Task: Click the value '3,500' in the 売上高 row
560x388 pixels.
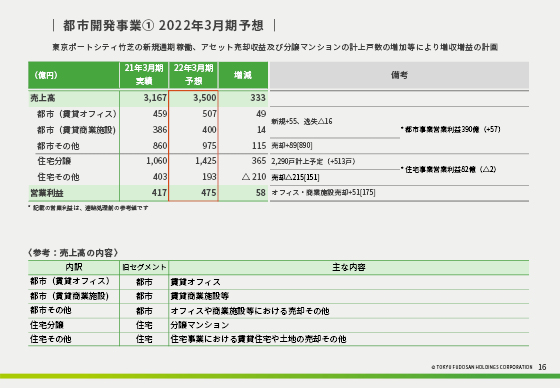Action: pos(205,98)
